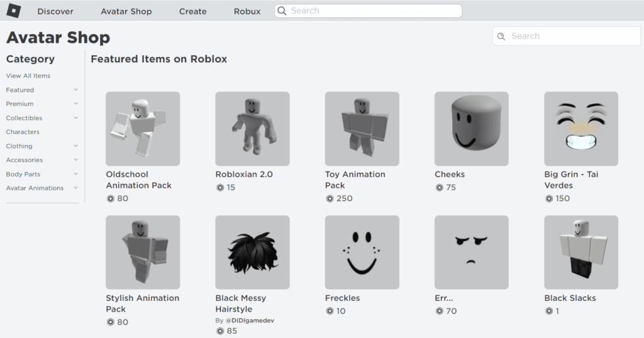The image size is (644, 338).
Task: Click the Freckles item title
Action: [x=343, y=298]
